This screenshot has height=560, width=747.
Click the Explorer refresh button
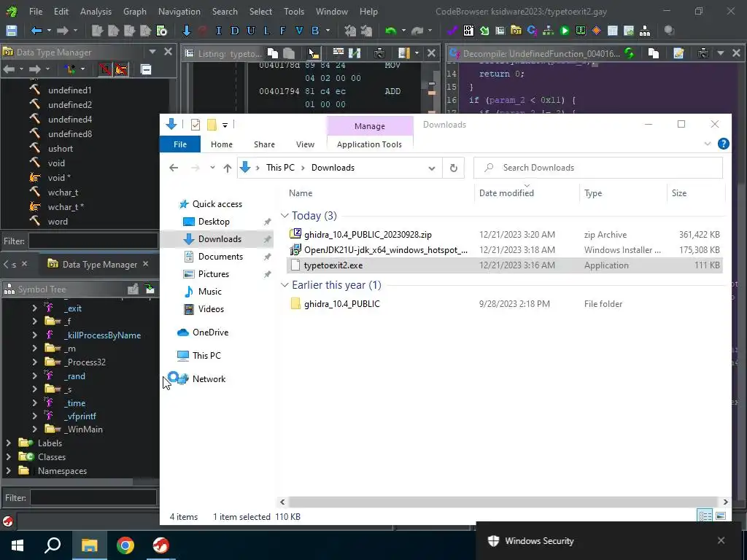click(454, 168)
